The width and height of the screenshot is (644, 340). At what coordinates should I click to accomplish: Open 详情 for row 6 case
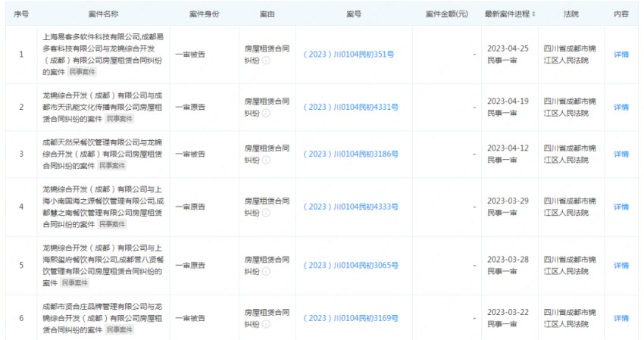621,318
